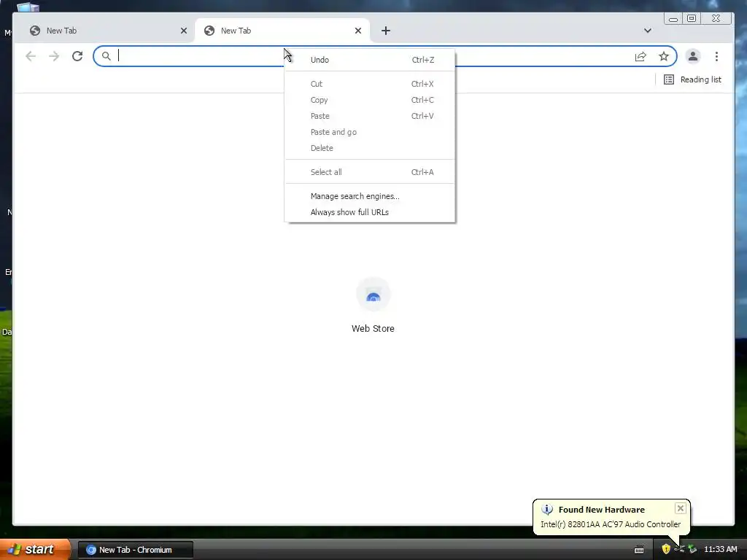Maximize the Chromium window
747x560 pixels.
point(692,18)
